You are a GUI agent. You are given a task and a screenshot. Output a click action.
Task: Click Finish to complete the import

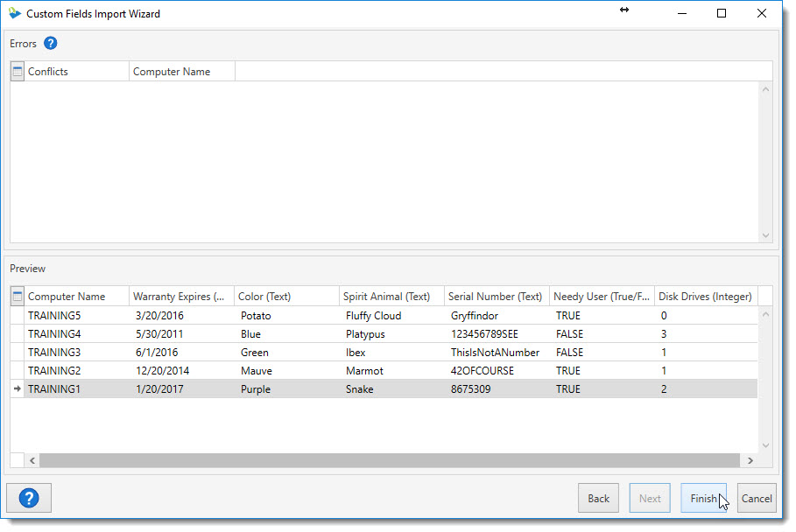tap(703, 498)
